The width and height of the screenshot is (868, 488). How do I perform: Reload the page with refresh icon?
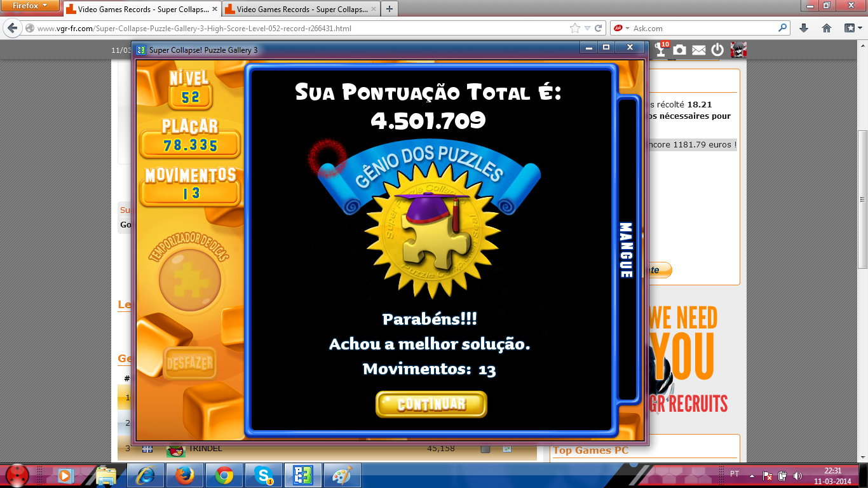click(x=599, y=28)
